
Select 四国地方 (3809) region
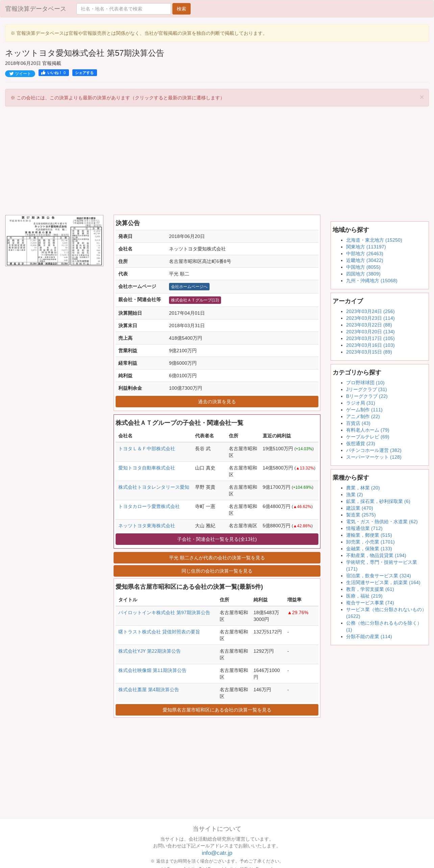tap(363, 274)
